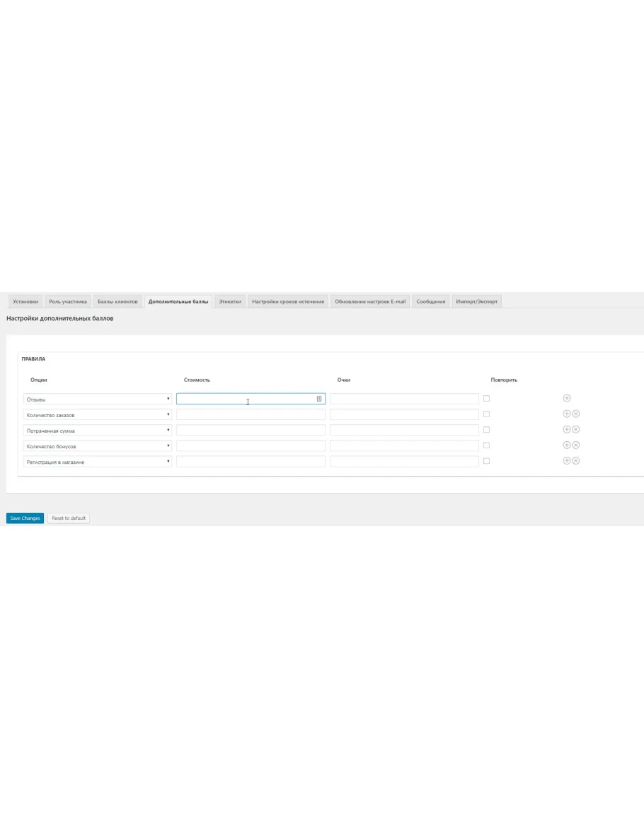Enable Повторить checkbox for Отзывы row

(x=486, y=399)
